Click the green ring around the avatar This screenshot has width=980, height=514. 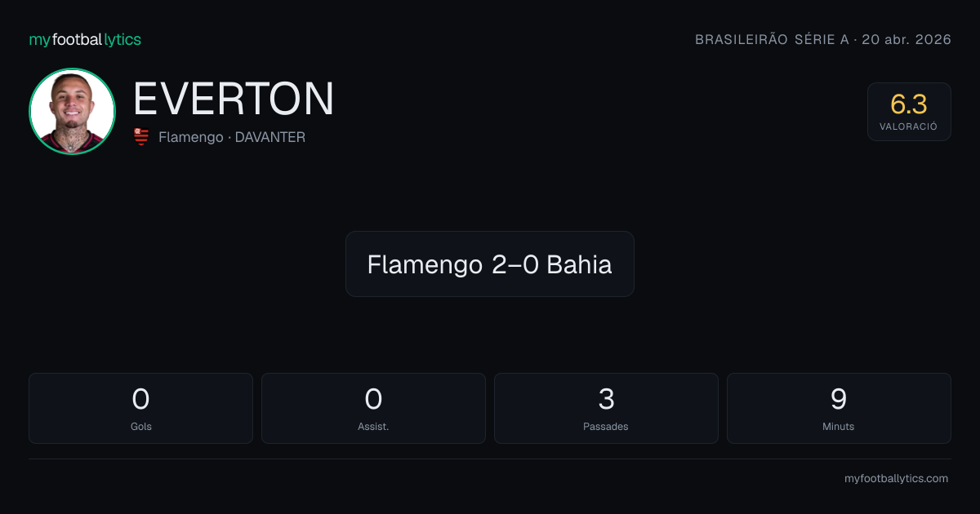[72, 69]
